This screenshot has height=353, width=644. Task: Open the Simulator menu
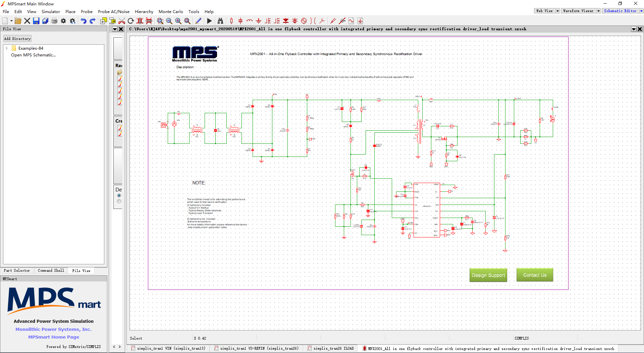[51, 11]
